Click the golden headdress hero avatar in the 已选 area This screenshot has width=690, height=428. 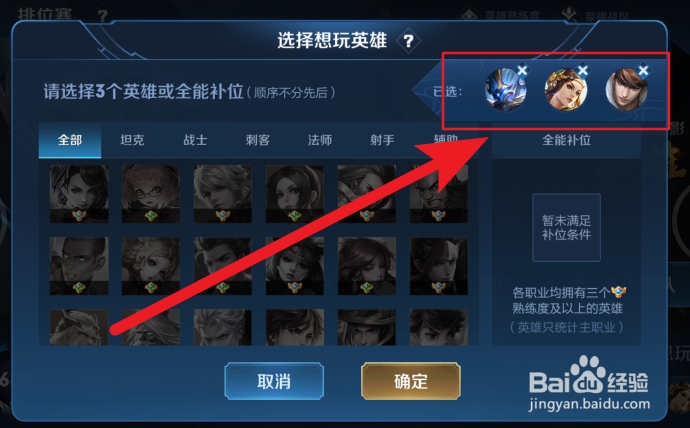click(x=566, y=90)
